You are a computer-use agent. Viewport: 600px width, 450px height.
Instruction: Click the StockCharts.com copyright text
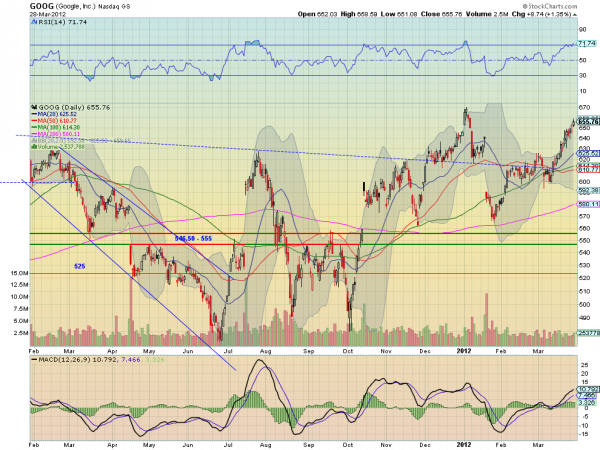pos(550,6)
